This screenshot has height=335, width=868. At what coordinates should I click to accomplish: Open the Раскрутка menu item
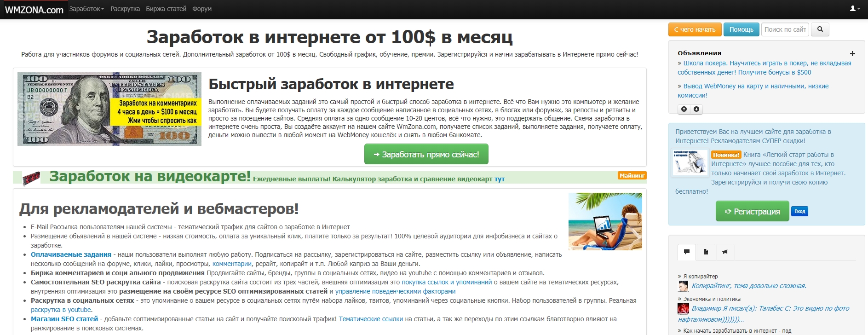[x=125, y=9]
